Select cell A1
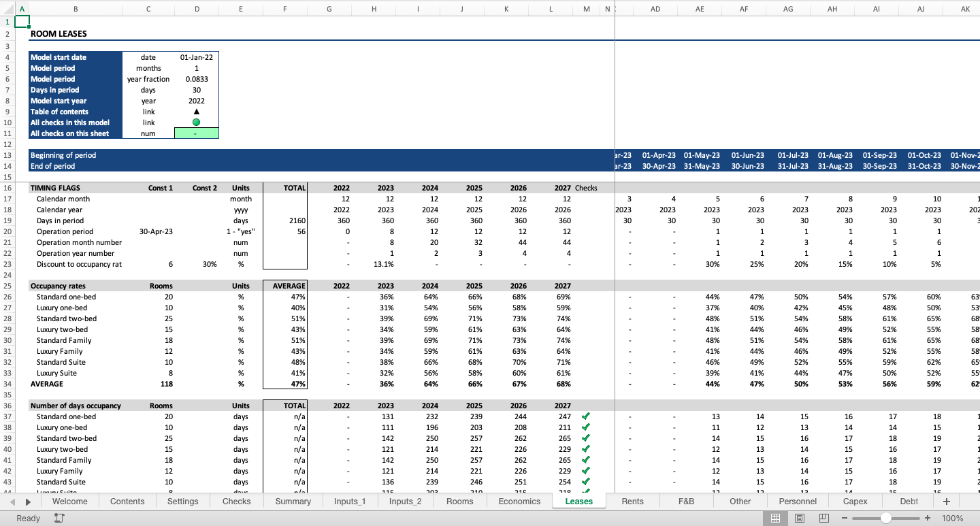The height and width of the screenshot is (526, 980). click(23, 21)
